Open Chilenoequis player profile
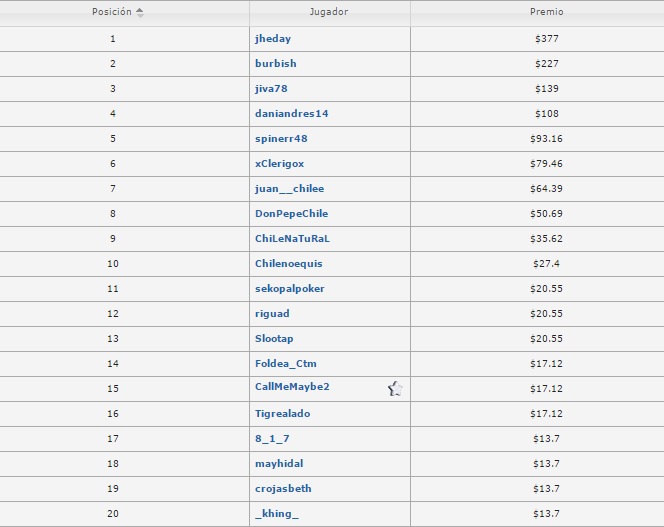This screenshot has height=527, width=664. [x=288, y=264]
